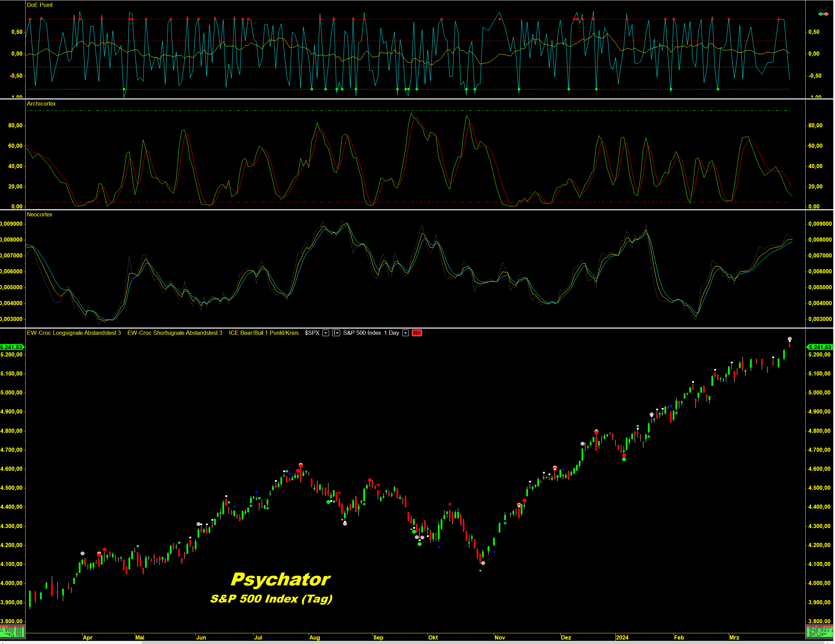
Task: Click the DoE Point indicator title
Action: (x=40, y=5)
